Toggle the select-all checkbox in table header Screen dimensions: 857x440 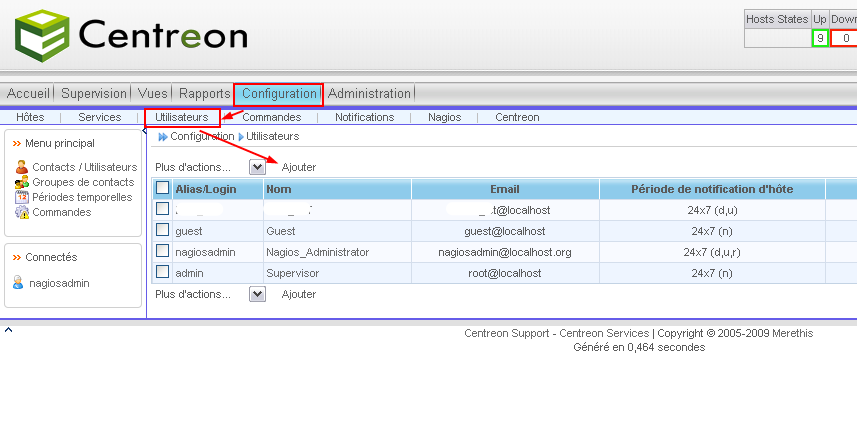[162, 188]
